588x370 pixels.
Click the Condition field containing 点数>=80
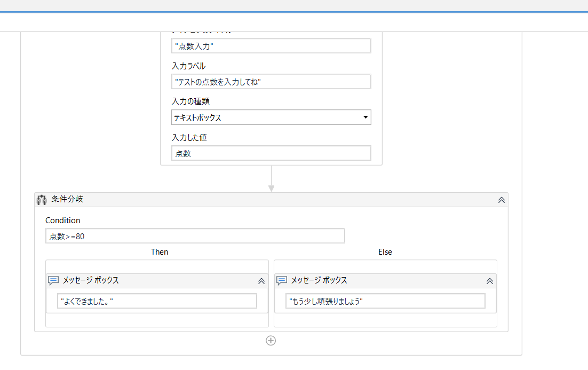pos(195,235)
